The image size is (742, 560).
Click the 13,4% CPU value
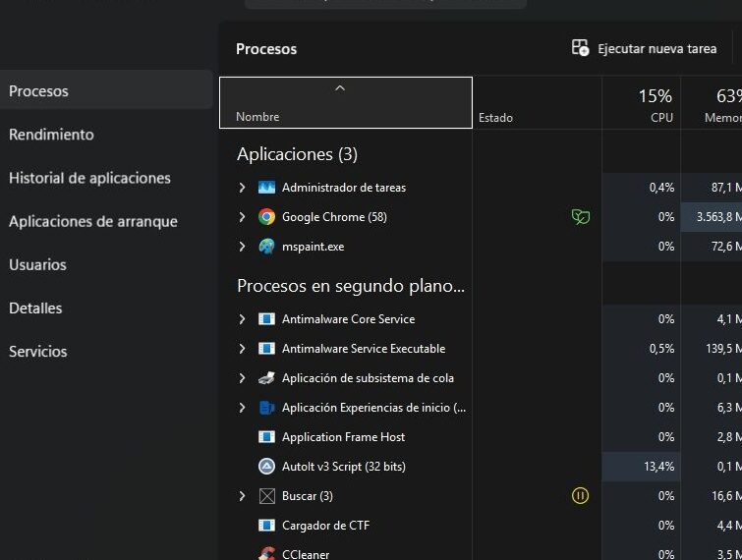click(658, 467)
